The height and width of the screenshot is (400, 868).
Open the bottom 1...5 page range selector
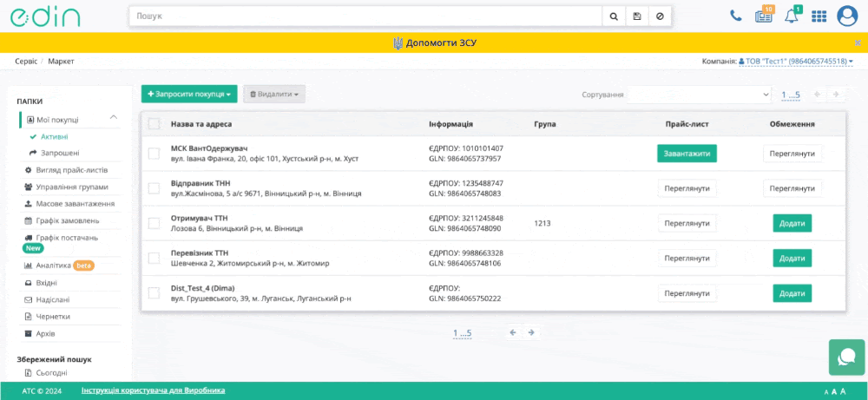coord(462,333)
